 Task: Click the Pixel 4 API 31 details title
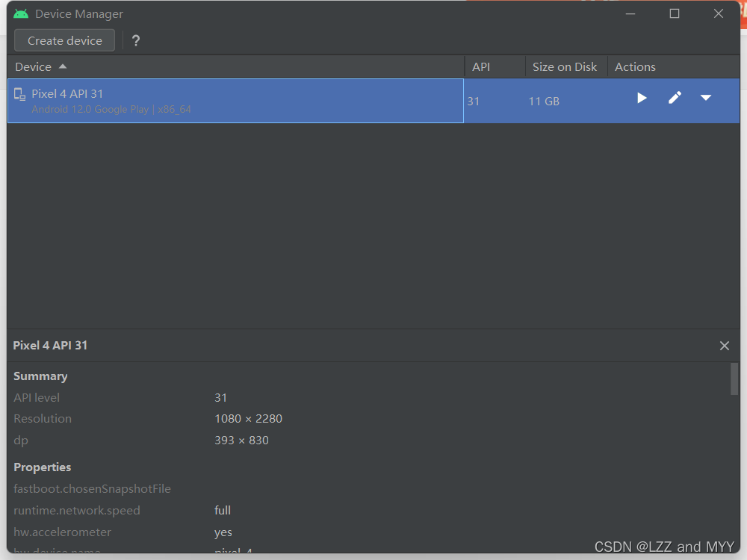[x=50, y=346]
